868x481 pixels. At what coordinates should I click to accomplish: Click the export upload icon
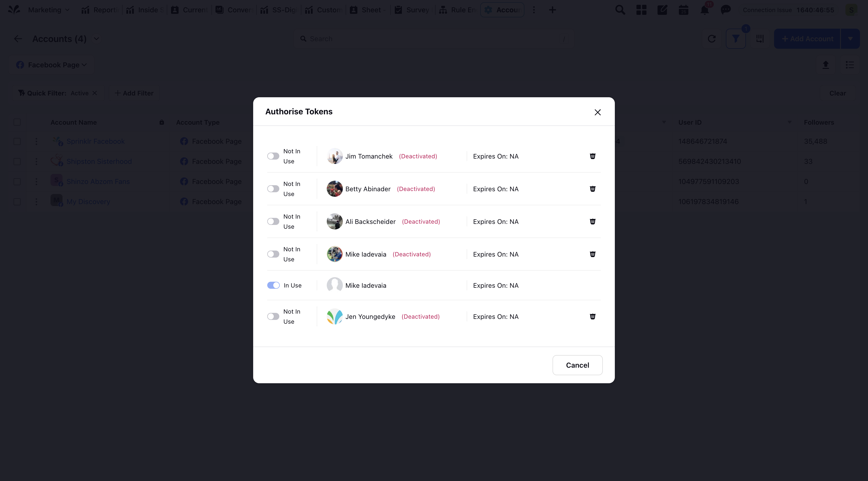pos(826,65)
